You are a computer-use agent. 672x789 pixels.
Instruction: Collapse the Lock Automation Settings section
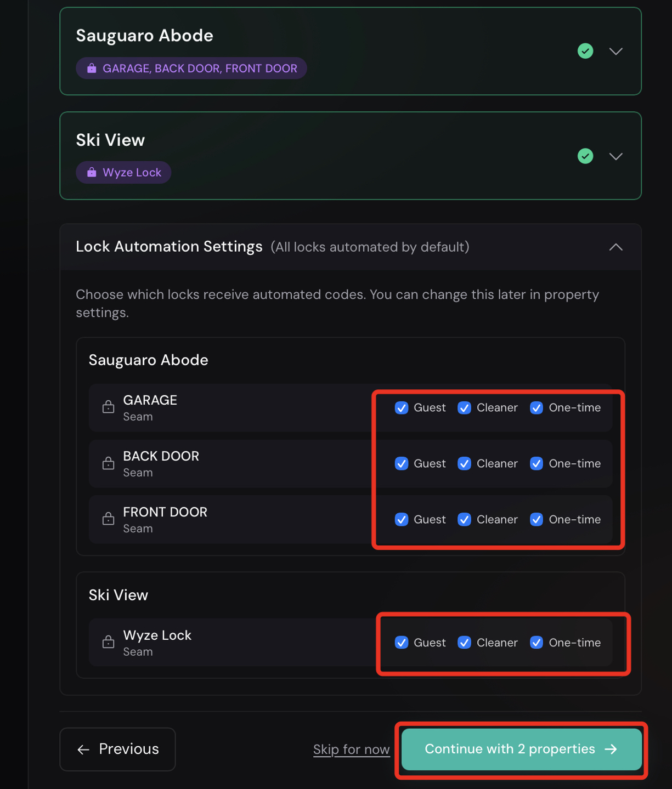(615, 247)
